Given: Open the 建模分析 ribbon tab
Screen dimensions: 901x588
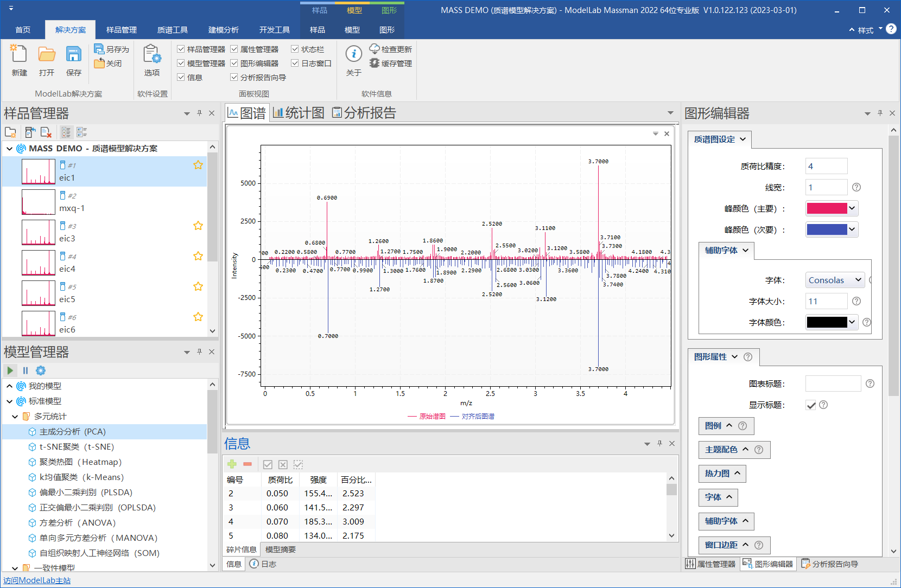Looking at the screenshot, I should pos(224,30).
